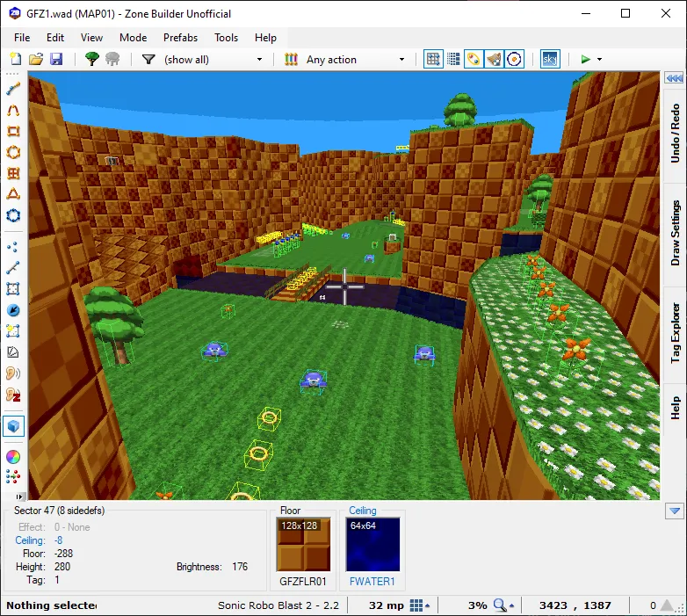687x616 pixels.
Task: Open brightness mode with sun icon
Action: click(x=13, y=331)
